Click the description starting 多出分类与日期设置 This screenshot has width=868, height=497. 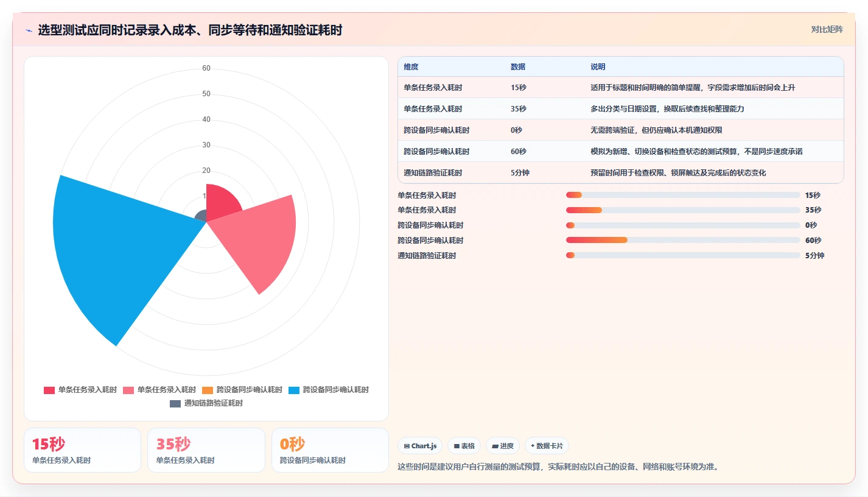(x=667, y=109)
